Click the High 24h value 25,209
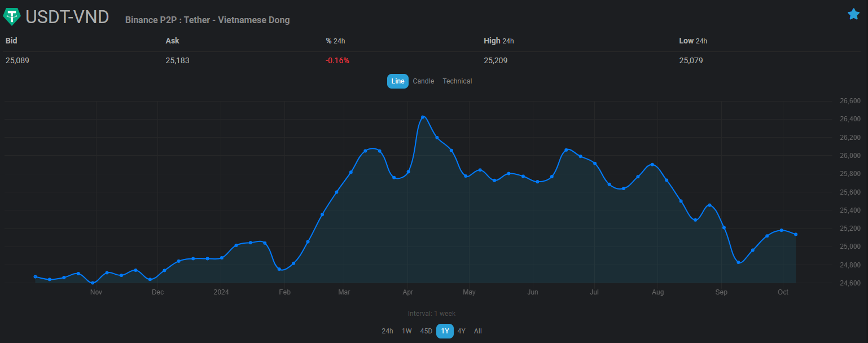 pyautogui.click(x=496, y=60)
